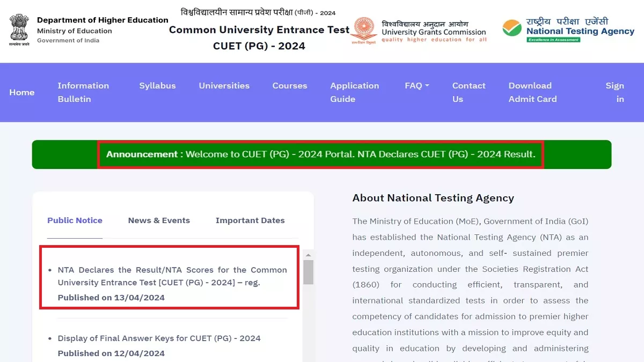Switch to the News & Events tab
The height and width of the screenshot is (362, 644).
[x=159, y=220]
